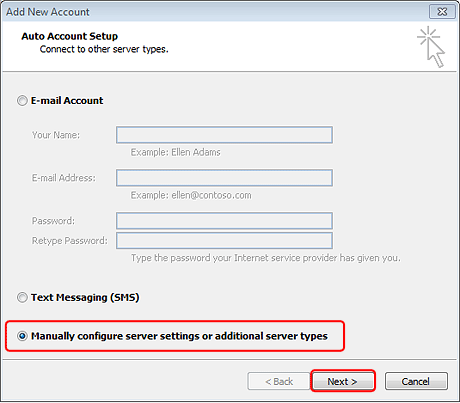Viewport: 460px width, 403px height.
Task: Close the Add New Account dialog
Action: click(442, 12)
